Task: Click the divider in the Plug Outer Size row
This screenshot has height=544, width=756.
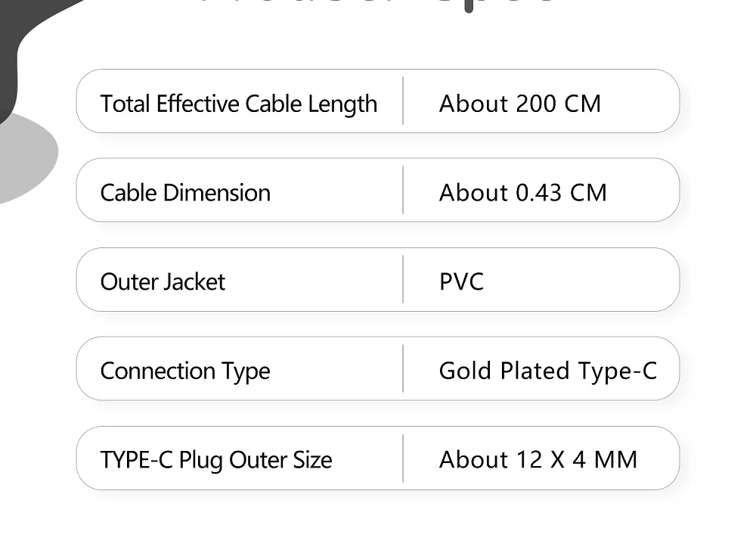Action: tap(403, 458)
